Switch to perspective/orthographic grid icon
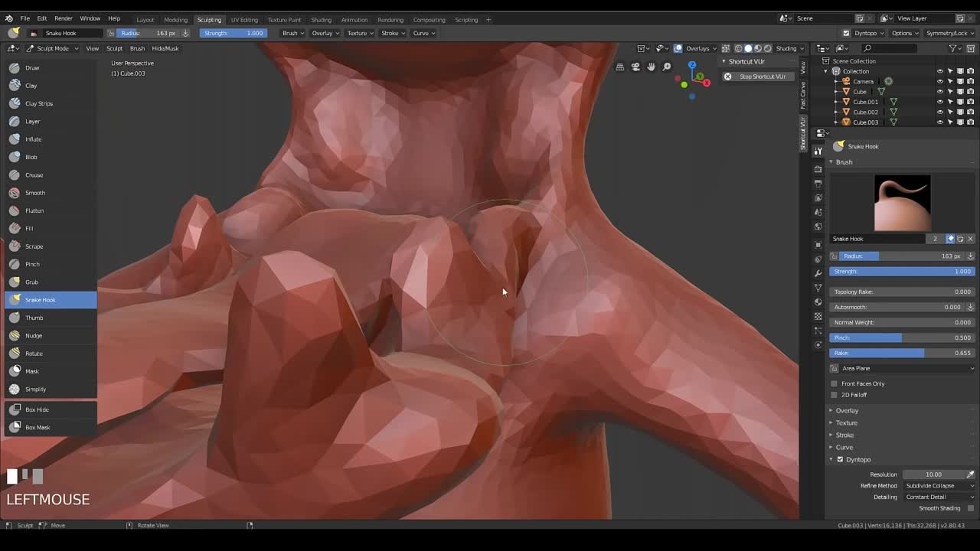Screen dimensions: 980x551 (620, 67)
